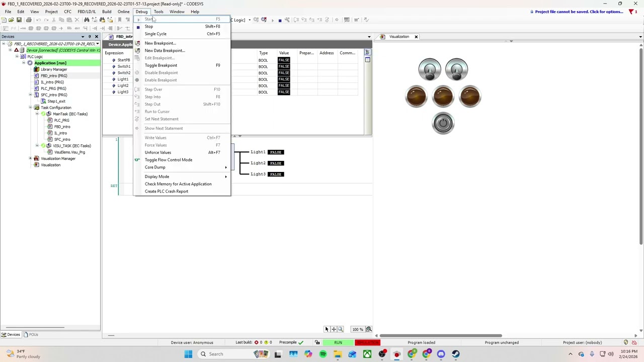Image resolution: width=644 pixels, height=362 pixels.
Task: Select Create PLC Crash Report entry
Action: pyautogui.click(x=181, y=192)
